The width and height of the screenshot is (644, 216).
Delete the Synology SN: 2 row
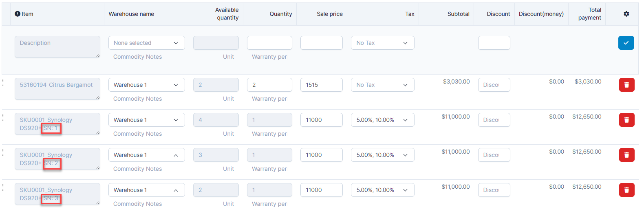(626, 155)
